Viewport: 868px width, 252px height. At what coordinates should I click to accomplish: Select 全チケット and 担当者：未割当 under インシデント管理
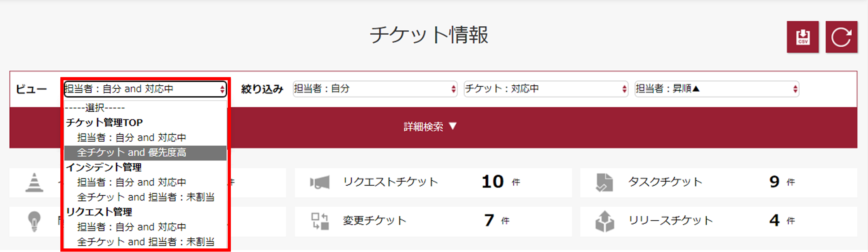pos(145,197)
